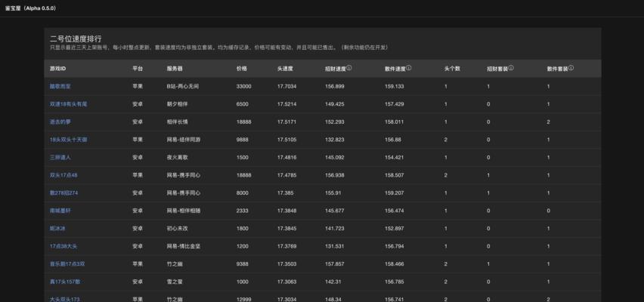Click the 二号位速度排行 page heading
The height and width of the screenshot is (302, 644).
click(76, 39)
